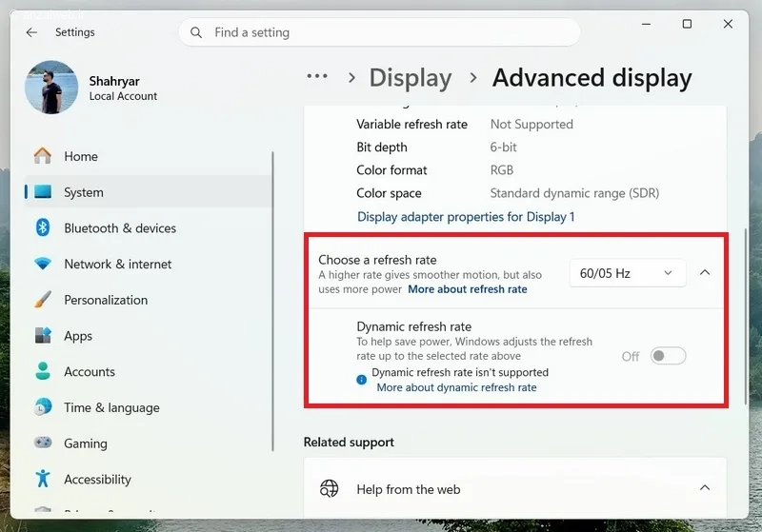Go to Time & language
The image size is (762, 532).
[149, 407]
